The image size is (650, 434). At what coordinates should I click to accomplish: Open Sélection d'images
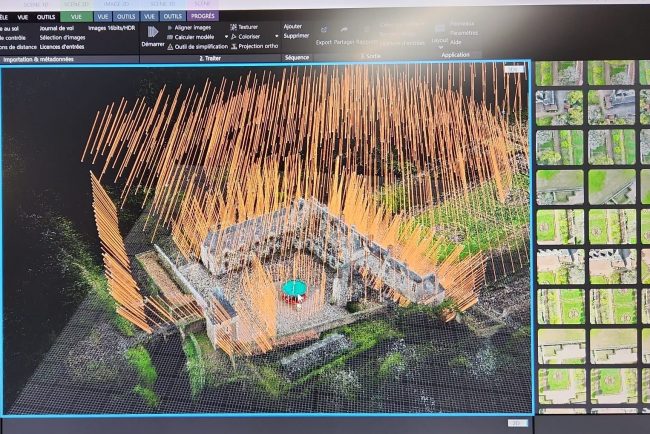(x=62, y=38)
